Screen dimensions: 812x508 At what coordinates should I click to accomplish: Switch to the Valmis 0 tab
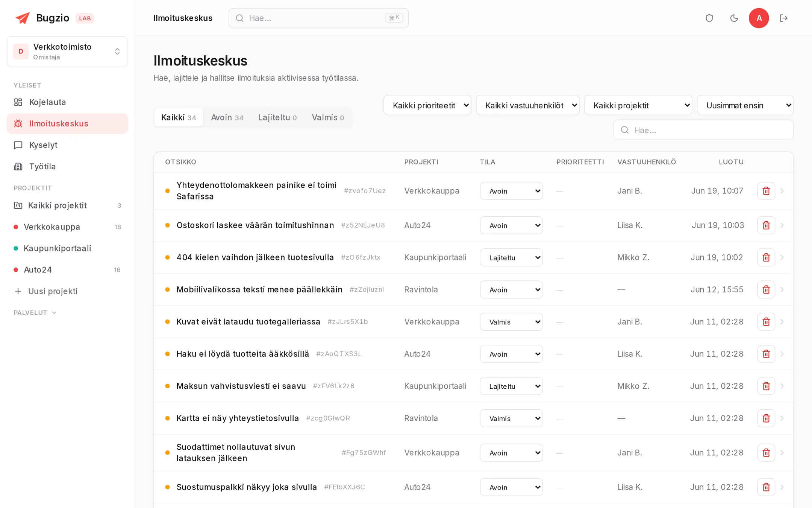pos(328,117)
